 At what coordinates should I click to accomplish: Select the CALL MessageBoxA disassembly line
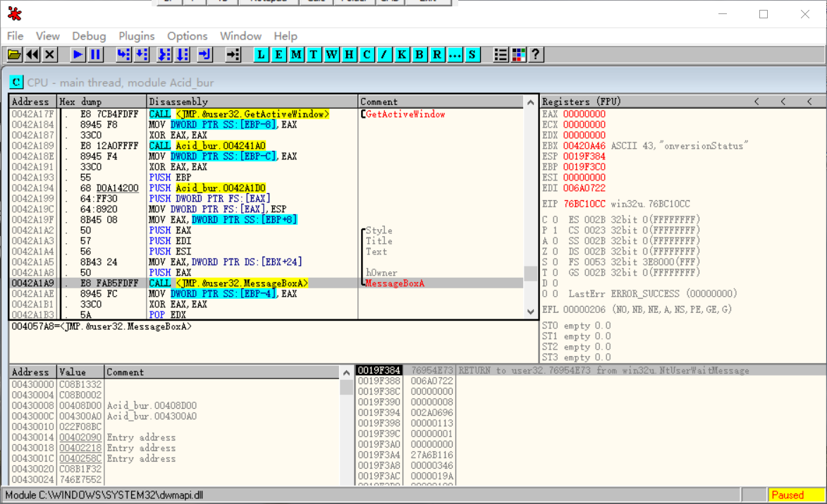point(228,283)
